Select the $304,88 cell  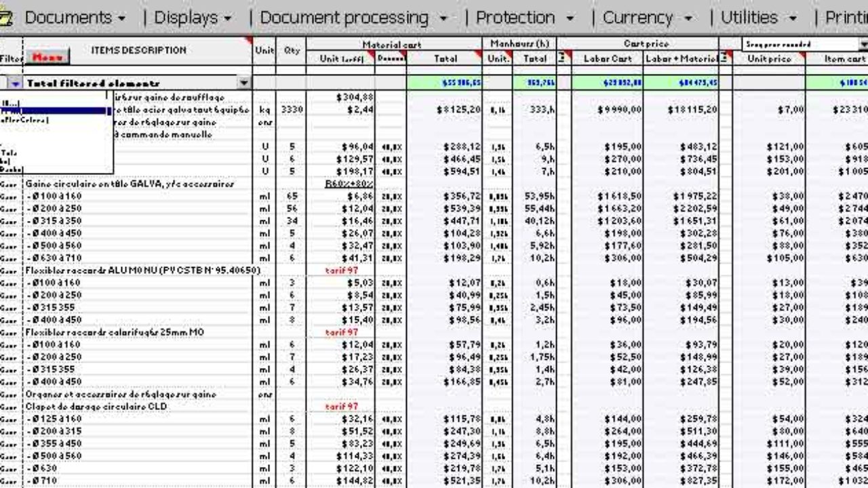pos(340,98)
